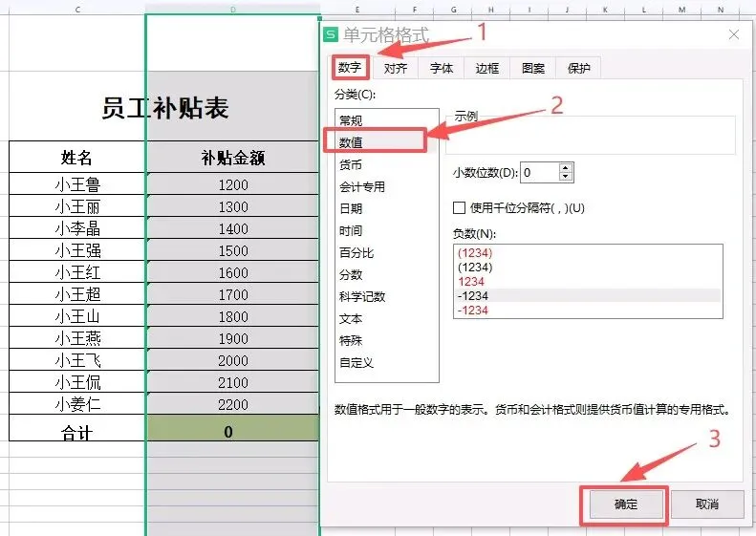The width and height of the screenshot is (756, 536).
Task: Click the 取消 button
Action: click(x=707, y=504)
